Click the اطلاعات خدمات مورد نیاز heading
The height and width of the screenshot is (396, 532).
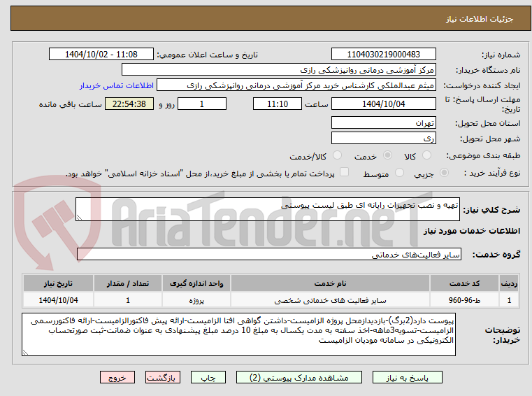472,231
